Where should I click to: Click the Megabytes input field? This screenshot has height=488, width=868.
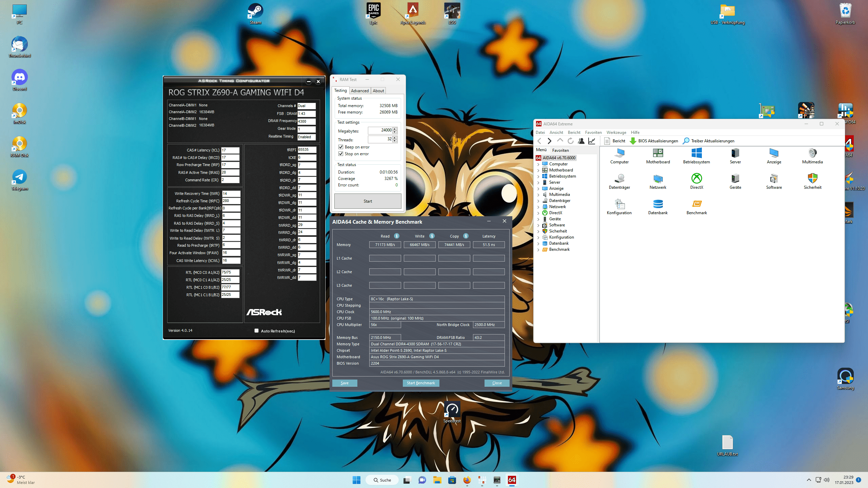(380, 130)
